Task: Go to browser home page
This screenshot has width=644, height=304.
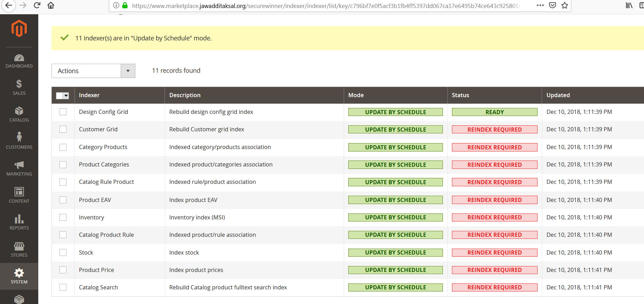Action: [51, 5]
